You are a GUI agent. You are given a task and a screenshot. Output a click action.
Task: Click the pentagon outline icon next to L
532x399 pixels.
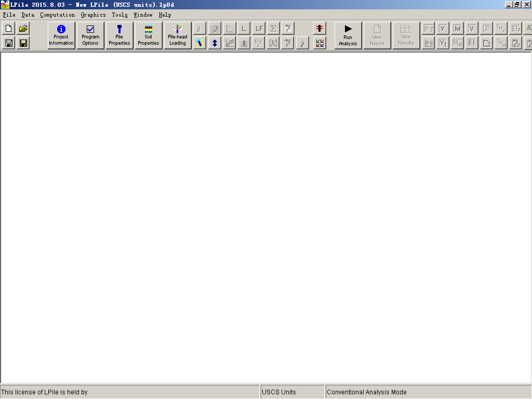[x=229, y=29]
